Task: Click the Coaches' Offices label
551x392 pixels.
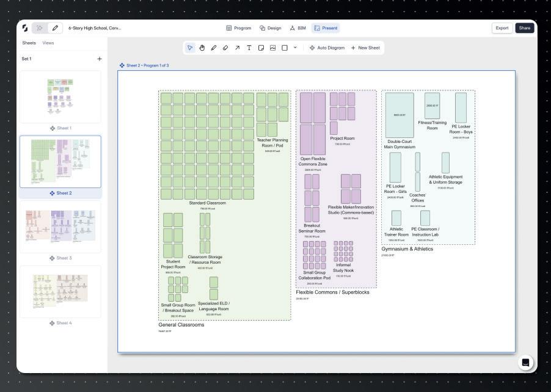Action: pos(417,198)
